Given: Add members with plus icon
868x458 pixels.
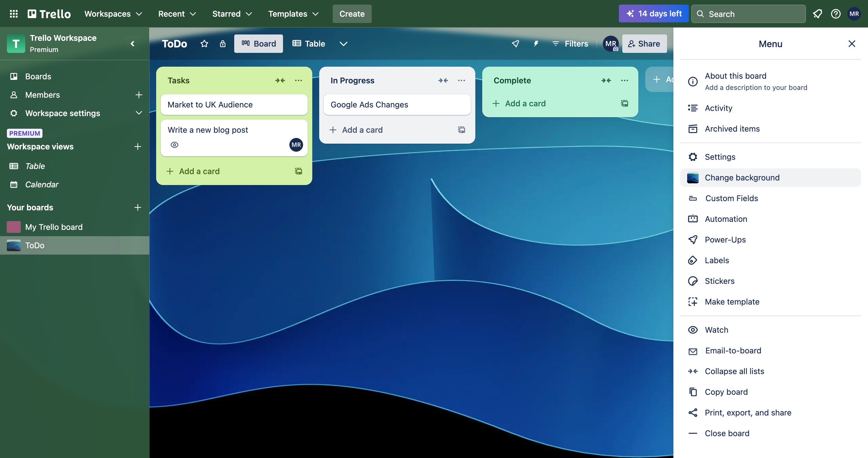Looking at the screenshot, I should point(138,95).
